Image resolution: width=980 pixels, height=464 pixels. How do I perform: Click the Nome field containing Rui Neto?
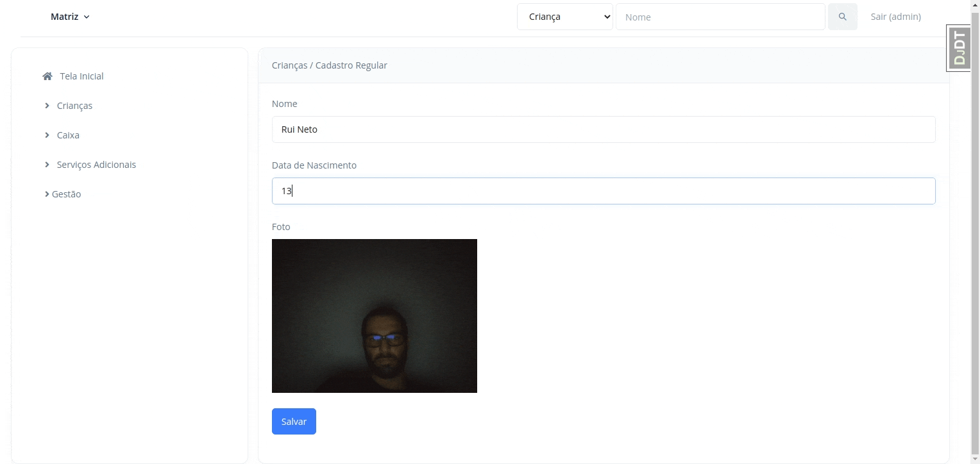(x=604, y=129)
